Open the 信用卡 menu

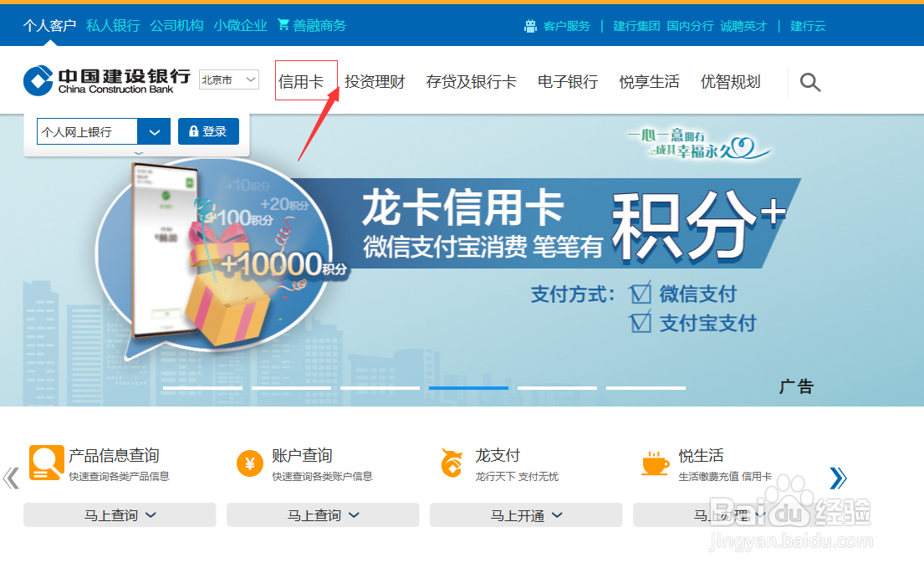point(301,81)
